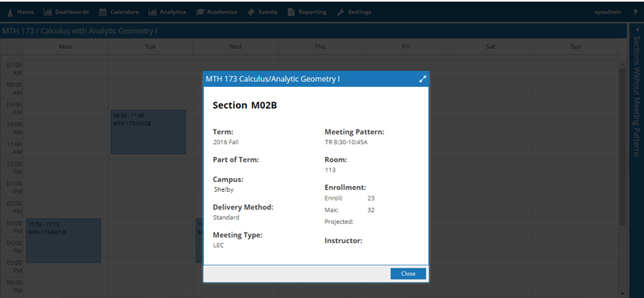Image resolution: width=644 pixels, height=298 pixels.
Task: Click the LEC meeting type value
Action: (218, 246)
